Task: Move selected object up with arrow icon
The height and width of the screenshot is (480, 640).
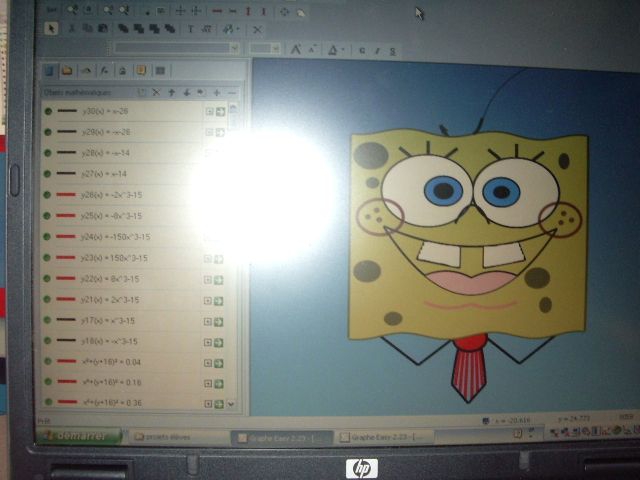Action: (172, 93)
